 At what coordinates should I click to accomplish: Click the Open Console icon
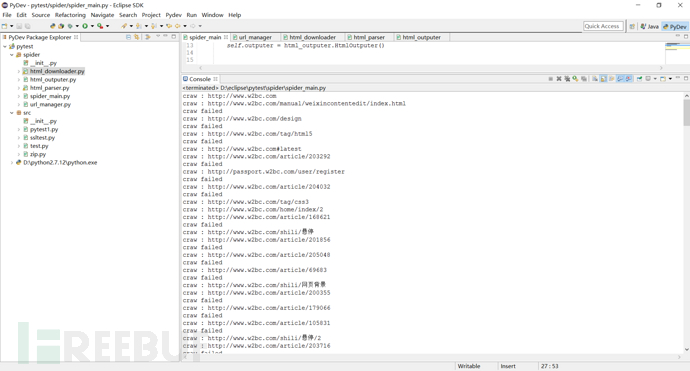[x=663, y=79]
